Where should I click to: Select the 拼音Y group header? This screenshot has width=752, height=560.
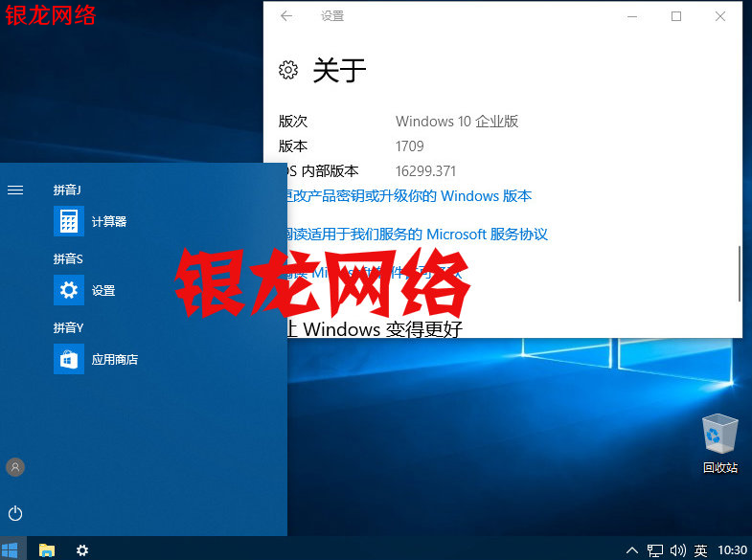pyautogui.click(x=69, y=328)
